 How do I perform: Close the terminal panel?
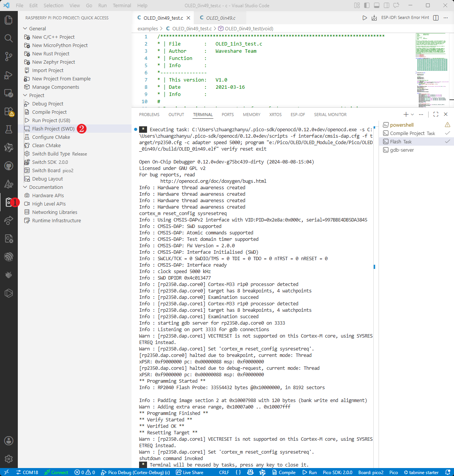[446, 114]
